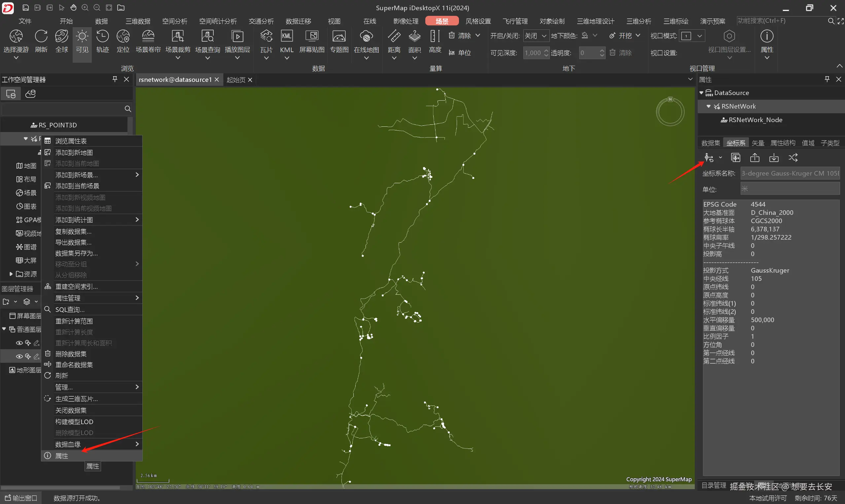The height and width of the screenshot is (504, 845).
Task: Click the import coordinate system icon
Action: (774, 158)
